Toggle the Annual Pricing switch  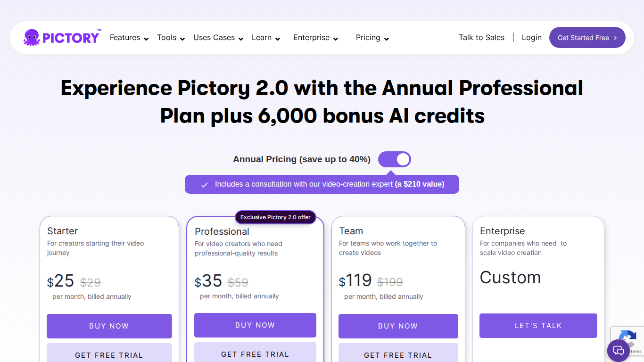click(x=395, y=159)
